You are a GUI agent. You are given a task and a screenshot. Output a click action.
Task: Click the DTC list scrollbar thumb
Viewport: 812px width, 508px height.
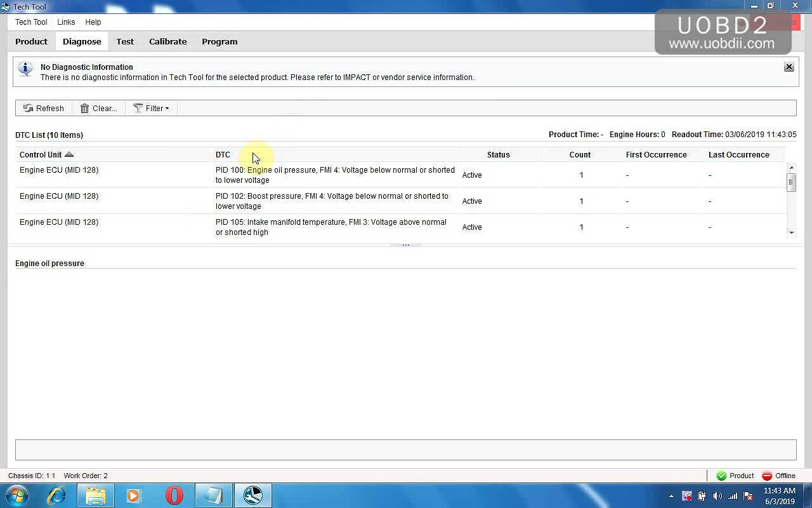point(791,182)
